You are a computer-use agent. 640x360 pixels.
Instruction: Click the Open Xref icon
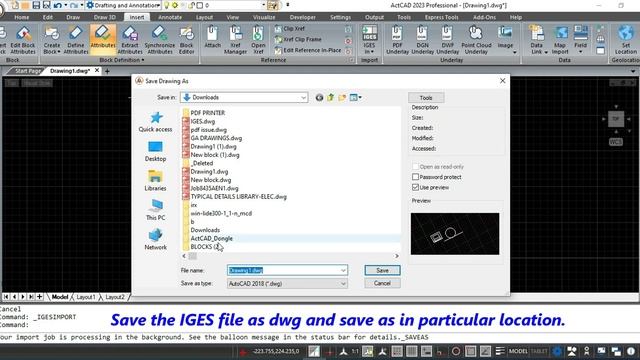(258, 40)
